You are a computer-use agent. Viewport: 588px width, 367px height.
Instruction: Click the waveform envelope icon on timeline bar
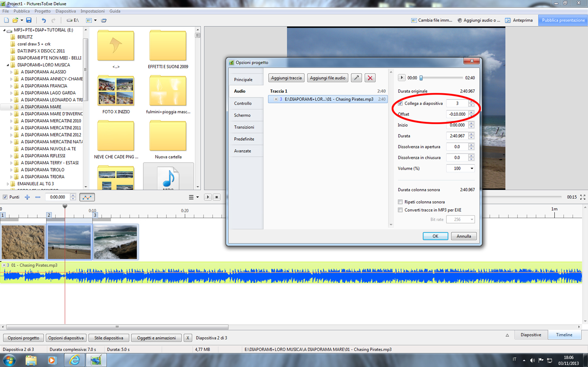(x=87, y=197)
